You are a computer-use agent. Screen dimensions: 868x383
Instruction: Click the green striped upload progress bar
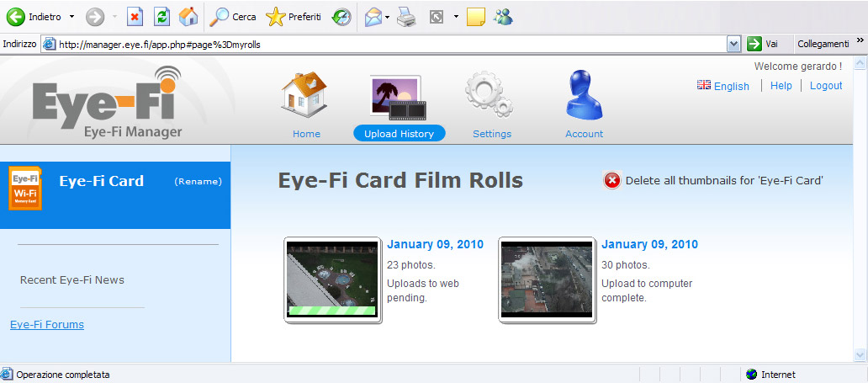click(x=331, y=311)
